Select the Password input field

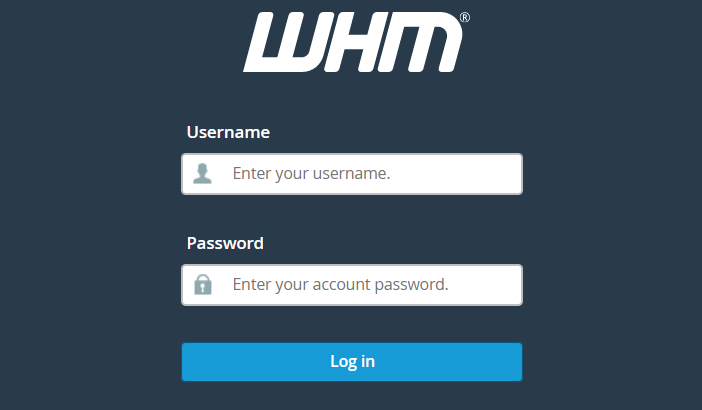point(352,285)
